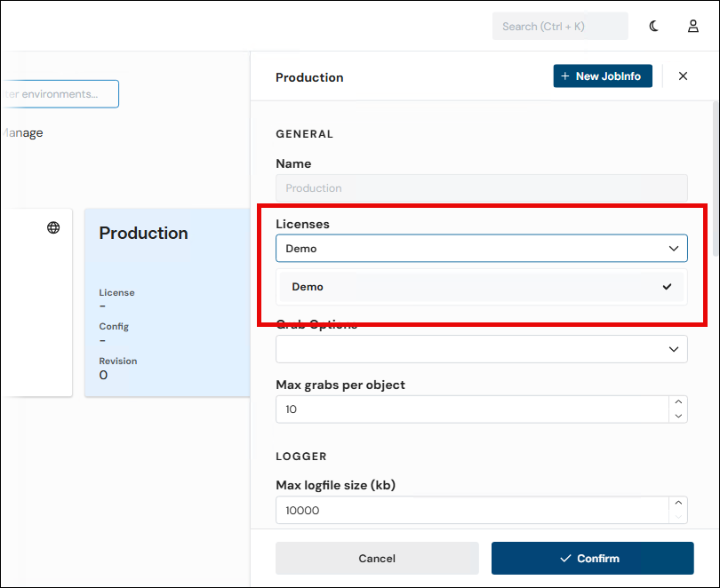This screenshot has width=720, height=588.
Task: Click the LOGGER section heading
Action: pos(301,457)
